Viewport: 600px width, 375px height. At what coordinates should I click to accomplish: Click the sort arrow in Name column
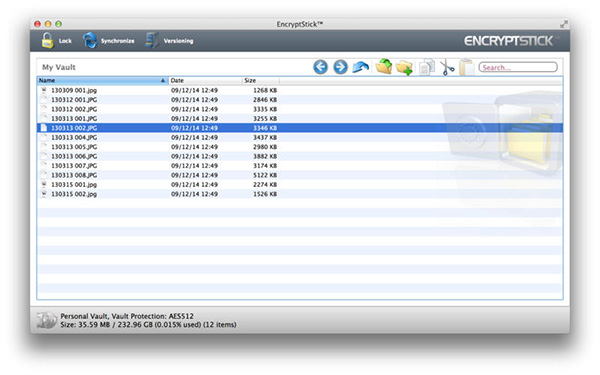(163, 80)
